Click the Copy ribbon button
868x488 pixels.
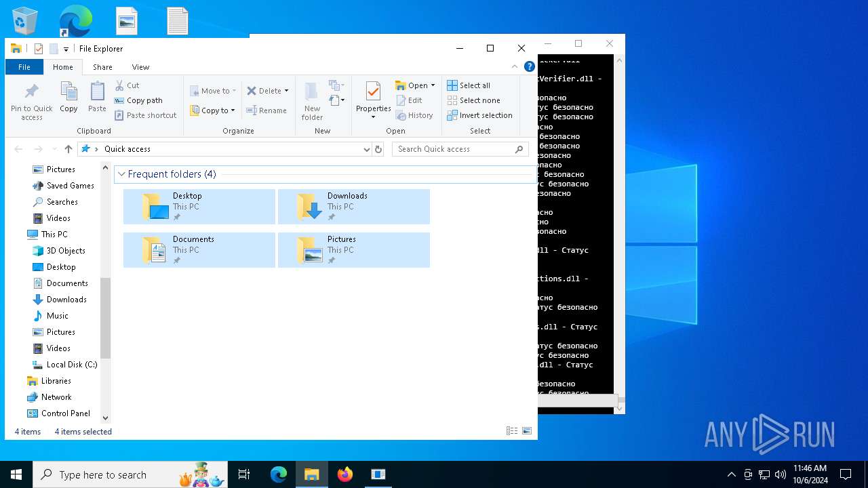point(68,97)
